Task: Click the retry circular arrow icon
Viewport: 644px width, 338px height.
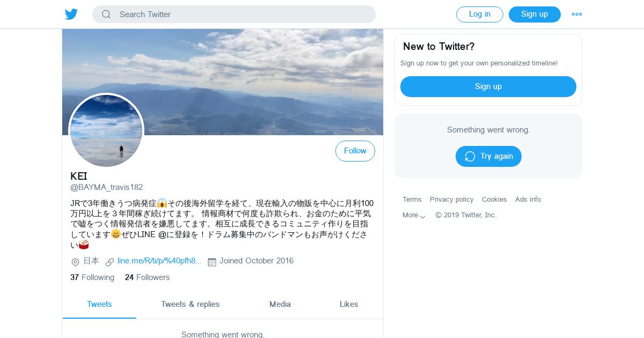Action: pos(470,156)
